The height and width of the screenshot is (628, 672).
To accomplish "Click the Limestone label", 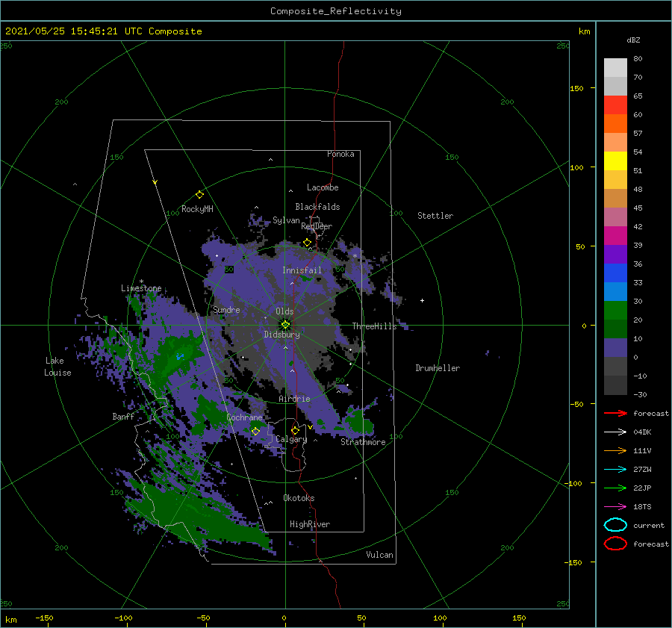I will (141, 288).
